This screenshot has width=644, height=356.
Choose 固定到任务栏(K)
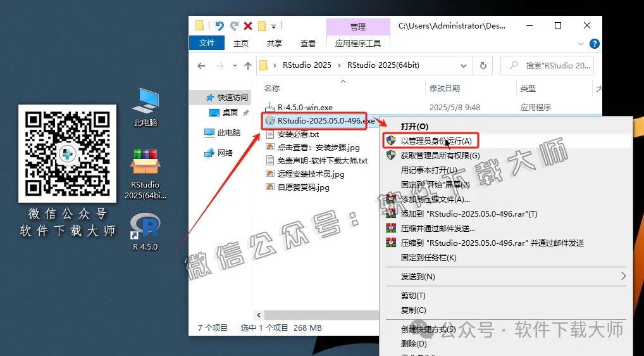click(x=428, y=257)
